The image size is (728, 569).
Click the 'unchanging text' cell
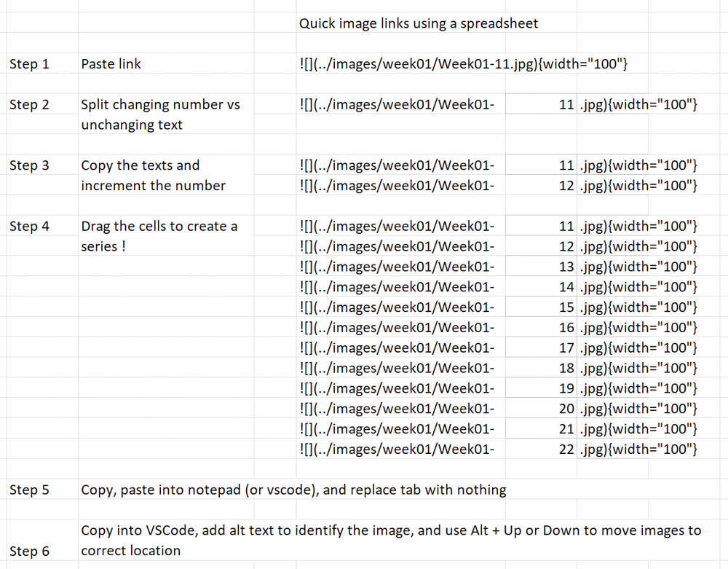coord(132,125)
